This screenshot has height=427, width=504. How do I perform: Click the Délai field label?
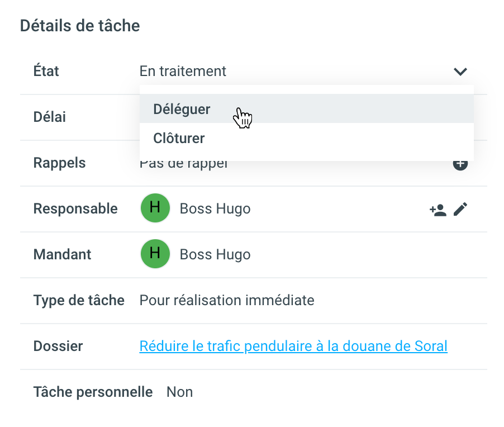pyautogui.click(x=50, y=117)
